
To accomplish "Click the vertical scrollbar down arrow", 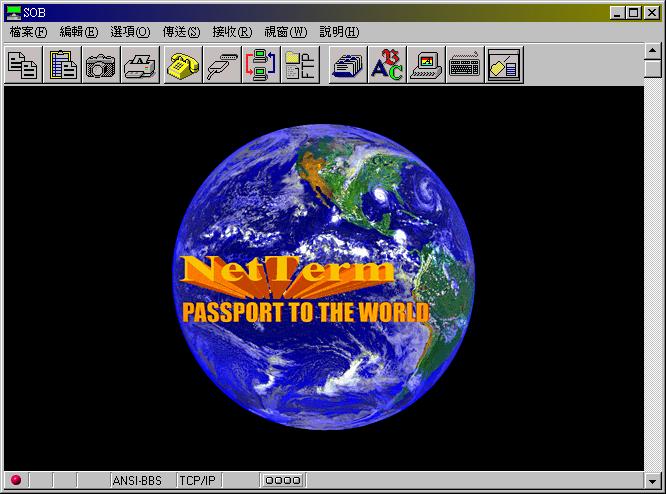I will tap(652, 480).
